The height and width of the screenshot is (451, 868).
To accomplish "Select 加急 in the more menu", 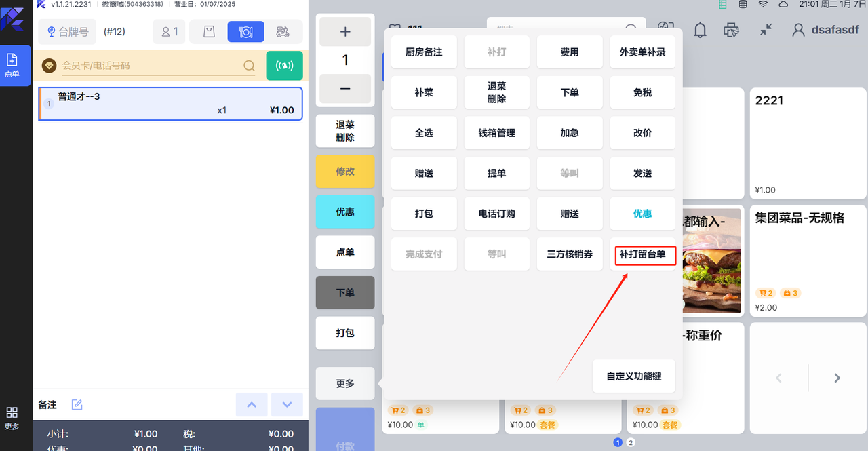I will tap(570, 133).
